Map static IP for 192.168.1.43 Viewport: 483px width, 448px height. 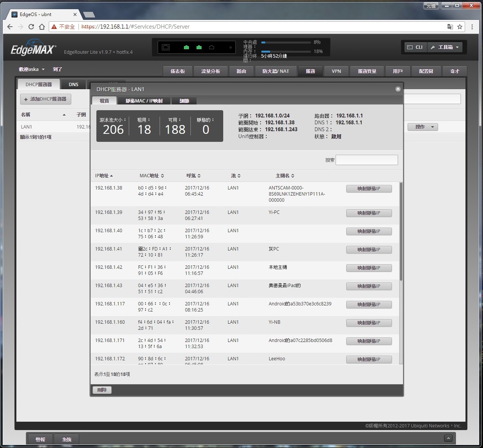pos(369,286)
